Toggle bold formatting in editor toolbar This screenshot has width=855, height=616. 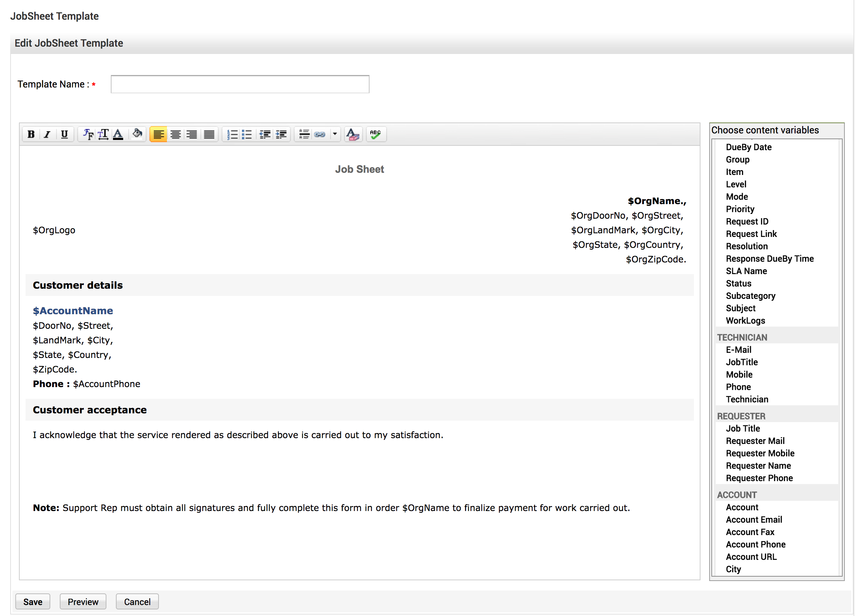31,134
